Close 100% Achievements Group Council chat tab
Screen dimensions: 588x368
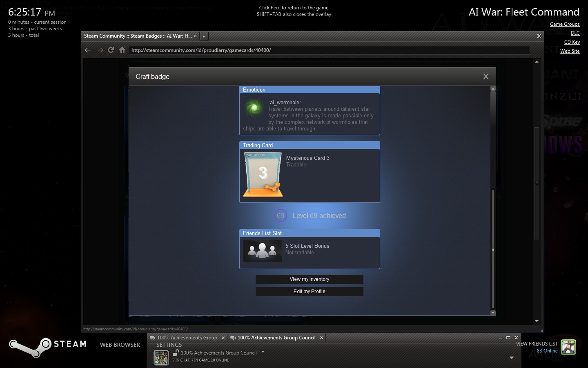click(x=321, y=338)
